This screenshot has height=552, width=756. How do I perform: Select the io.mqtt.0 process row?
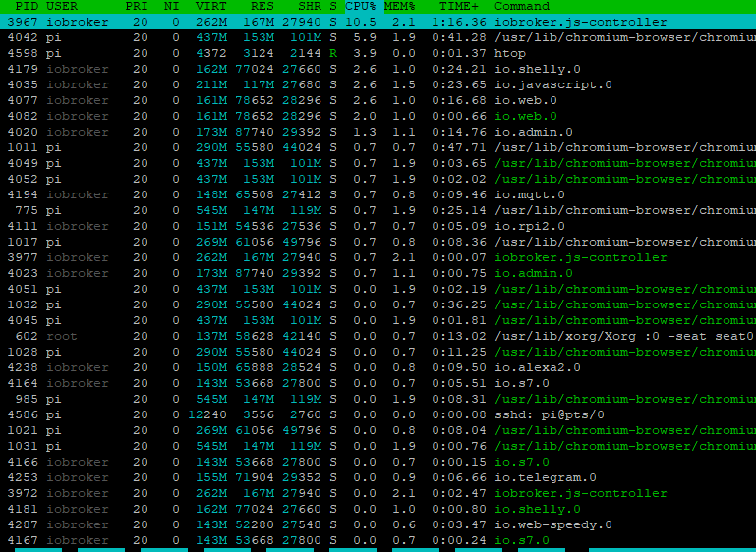(x=378, y=194)
